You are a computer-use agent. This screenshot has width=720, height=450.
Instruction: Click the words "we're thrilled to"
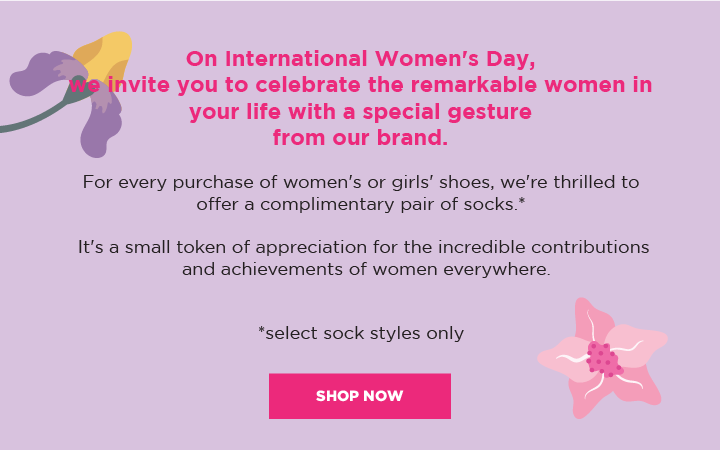tap(570, 182)
